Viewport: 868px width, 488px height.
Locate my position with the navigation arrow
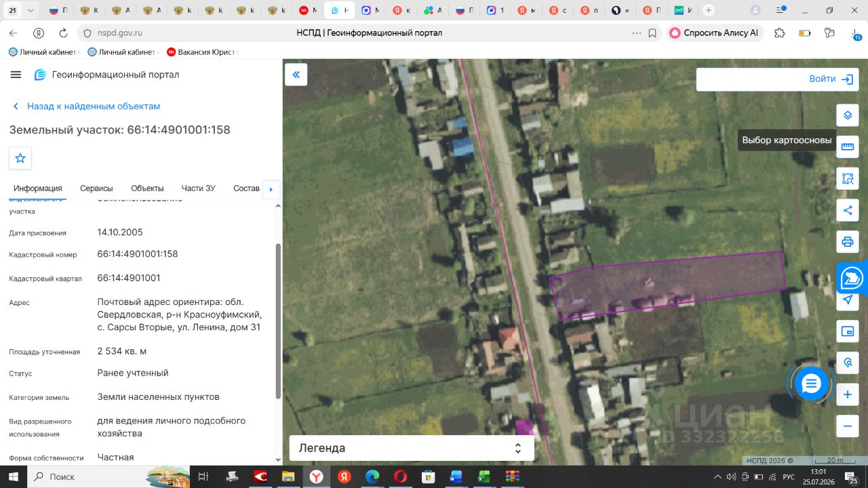point(848,300)
